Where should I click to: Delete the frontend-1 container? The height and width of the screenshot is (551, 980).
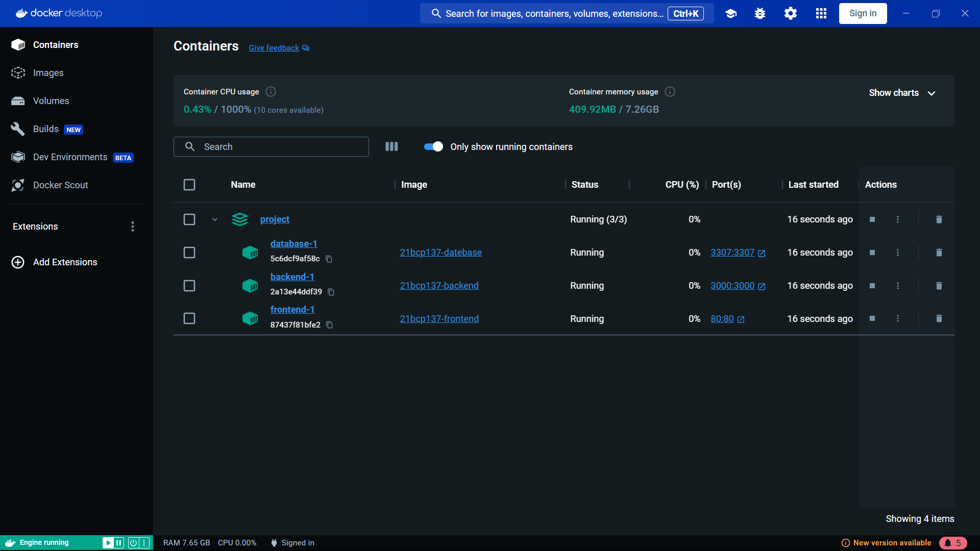pos(938,319)
